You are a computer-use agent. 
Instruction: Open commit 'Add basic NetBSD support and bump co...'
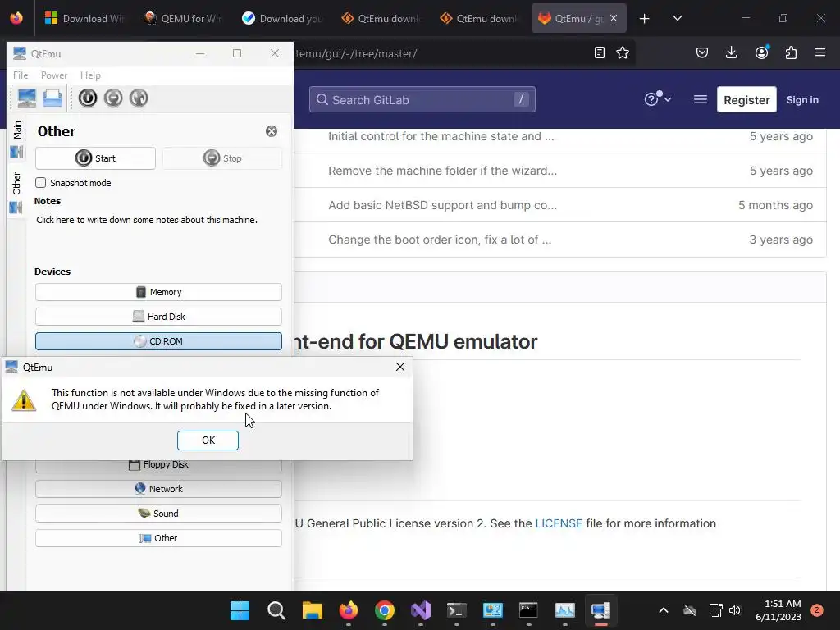point(442,205)
